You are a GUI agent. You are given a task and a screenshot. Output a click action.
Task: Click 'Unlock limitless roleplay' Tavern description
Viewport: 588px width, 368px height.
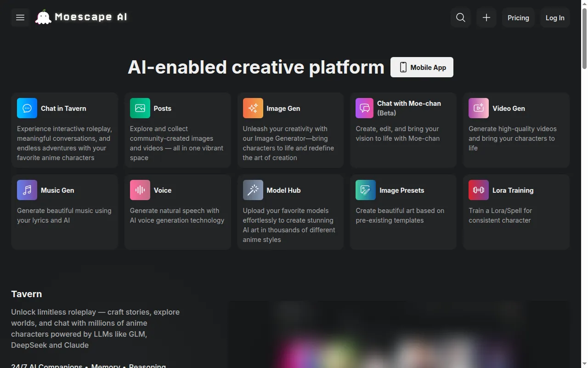click(96, 328)
